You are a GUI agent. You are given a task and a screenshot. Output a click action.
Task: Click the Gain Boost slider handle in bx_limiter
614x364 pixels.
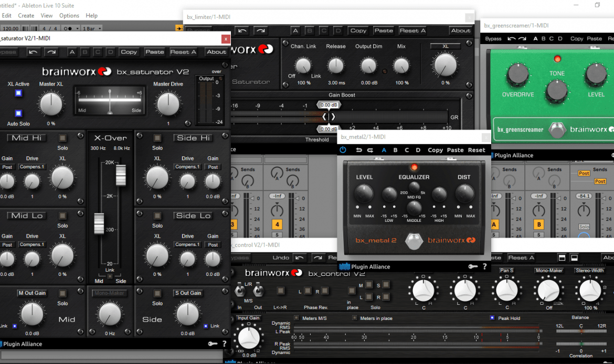(x=329, y=116)
